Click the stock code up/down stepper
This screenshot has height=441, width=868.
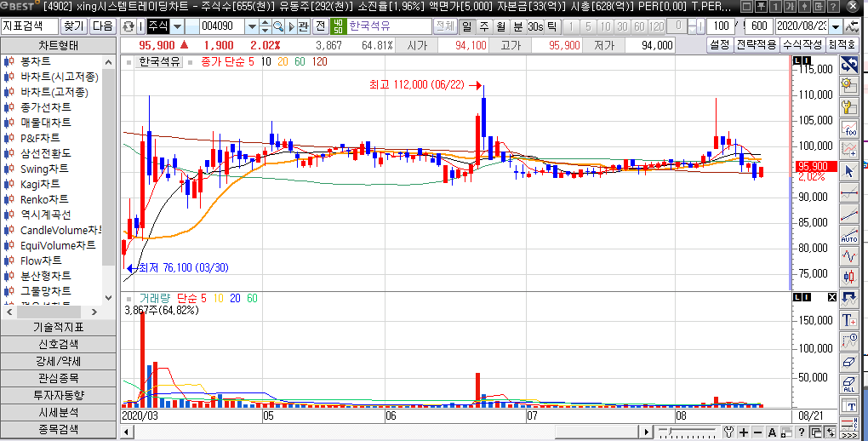[x=266, y=26]
